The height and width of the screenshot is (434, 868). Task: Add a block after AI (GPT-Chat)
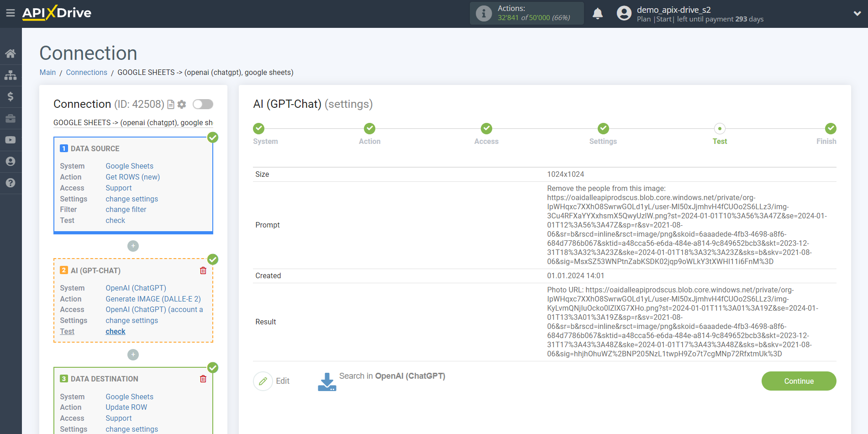pyautogui.click(x=133, y=355)
